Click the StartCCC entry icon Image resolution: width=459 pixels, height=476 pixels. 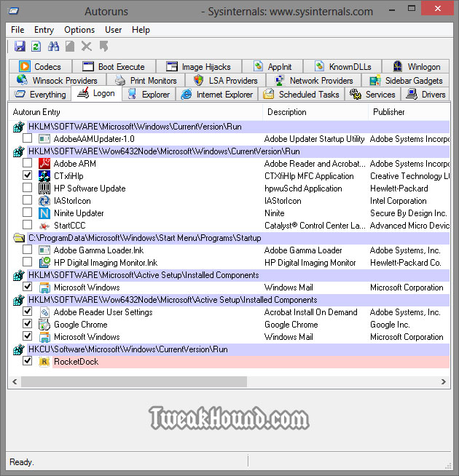44,226
